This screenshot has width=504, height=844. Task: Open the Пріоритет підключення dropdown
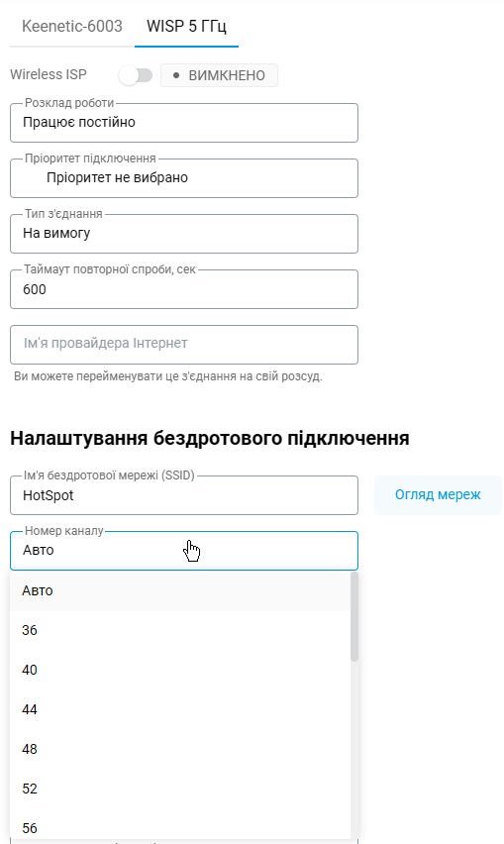point(184,178)
